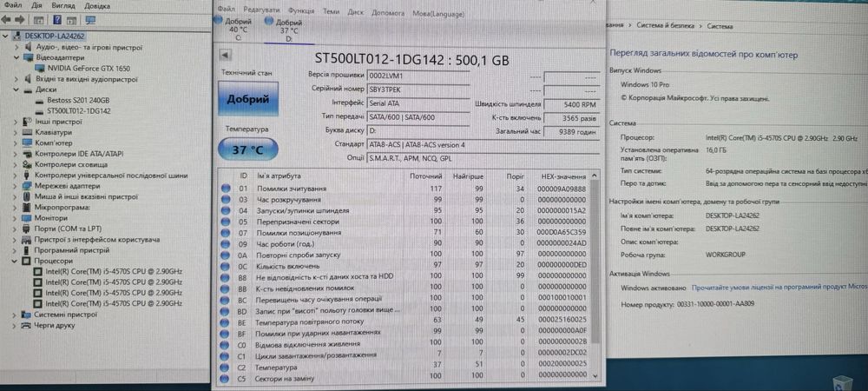The height and width of the screenshot is (391, 868).
Task: Click status circle of attribute 09 Час роботи
Action: tap(226, 243)
